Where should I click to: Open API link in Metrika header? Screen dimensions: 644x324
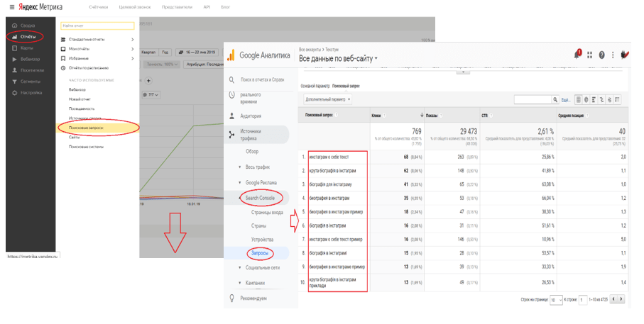pos(207,7)
